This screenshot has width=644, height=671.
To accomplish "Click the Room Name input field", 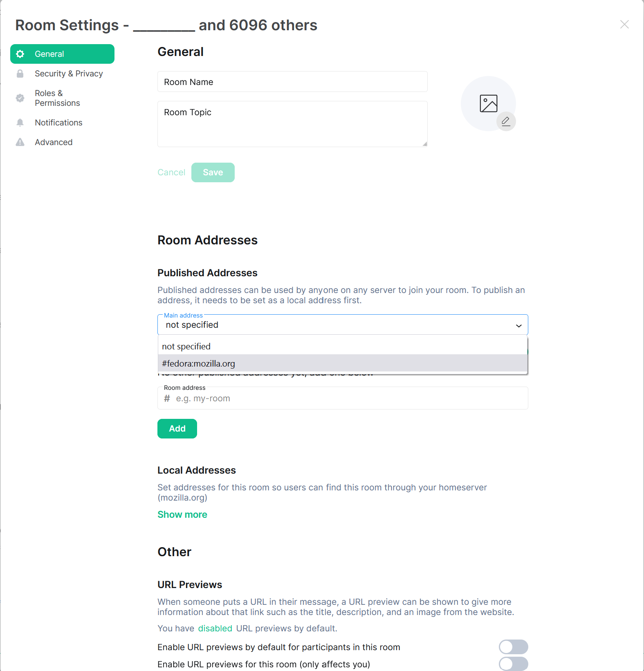I will 292,82.
